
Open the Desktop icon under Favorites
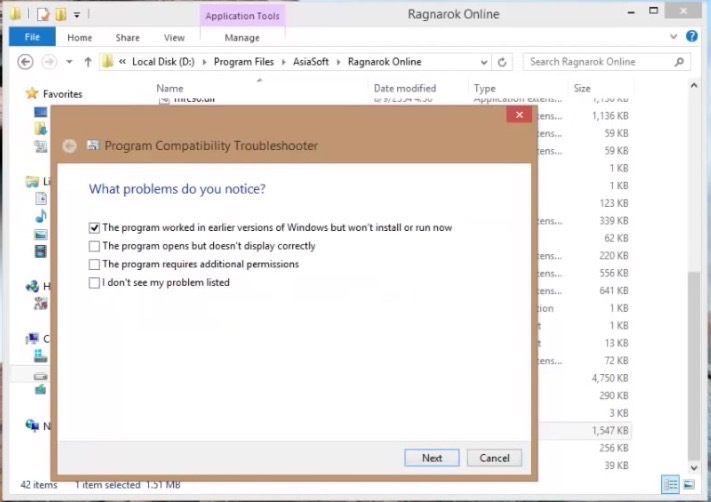(40, 112)
